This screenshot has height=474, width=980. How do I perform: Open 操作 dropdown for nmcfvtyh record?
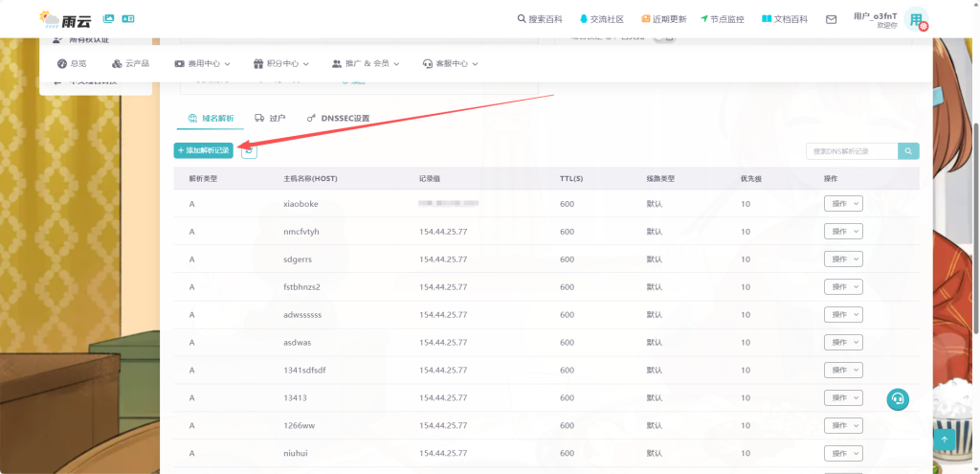pos(843,232)
